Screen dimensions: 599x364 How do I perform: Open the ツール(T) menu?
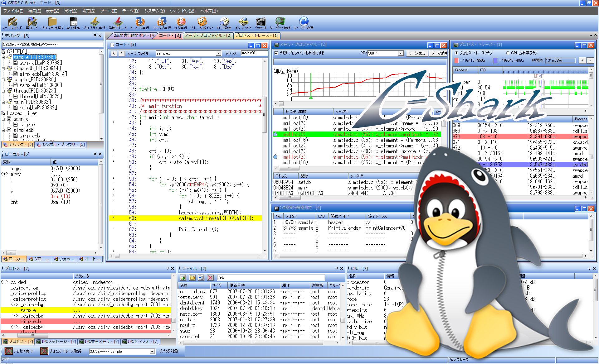(x=109, y=11)
